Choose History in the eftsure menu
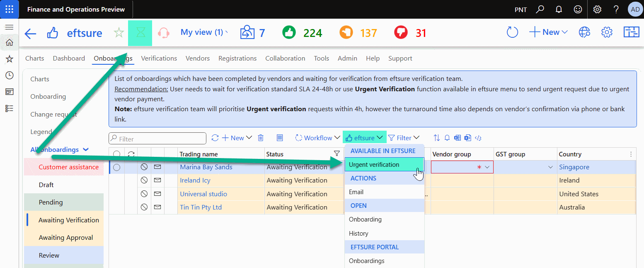Screen dimensions: 644x268 point(384,234)
